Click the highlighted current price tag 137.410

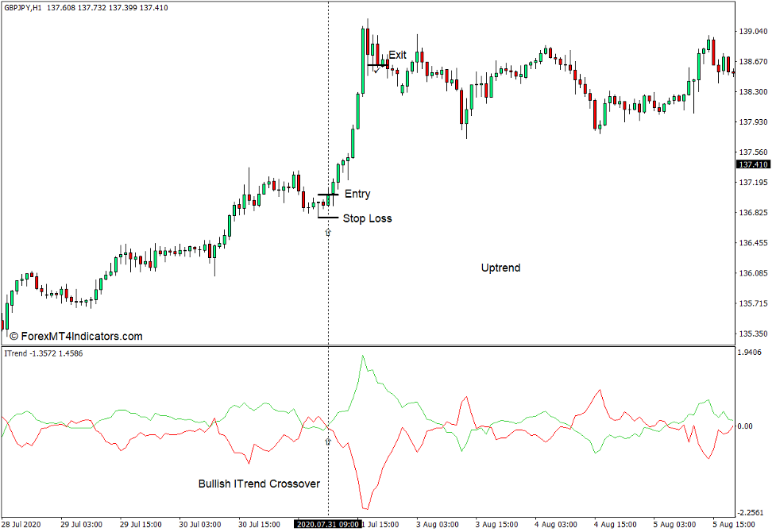pos(752,164)
